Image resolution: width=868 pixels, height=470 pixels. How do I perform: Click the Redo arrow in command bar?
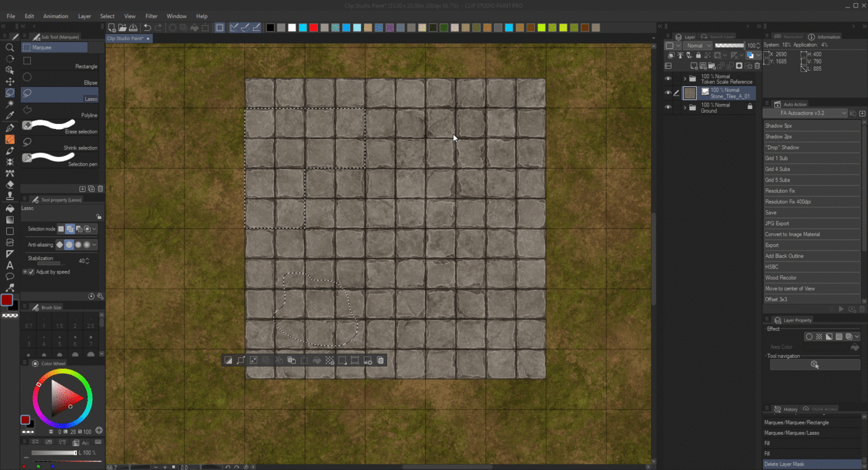pyautogui.click(x=158, y=27)
